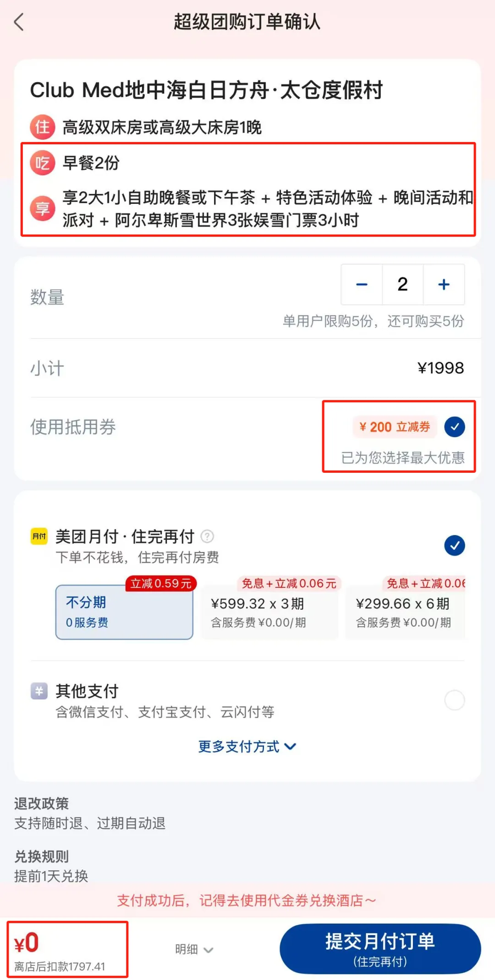This screenshot has width=495, height=980.
Task: Tap the 其他支付 yen icon
Action: click(x=39, y=691)
